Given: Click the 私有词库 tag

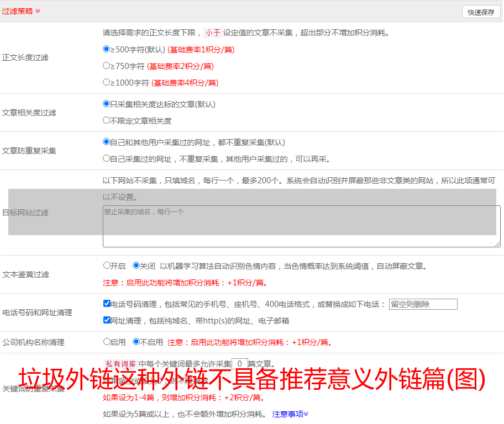Looking at the screenshot, I should (121, 364).
